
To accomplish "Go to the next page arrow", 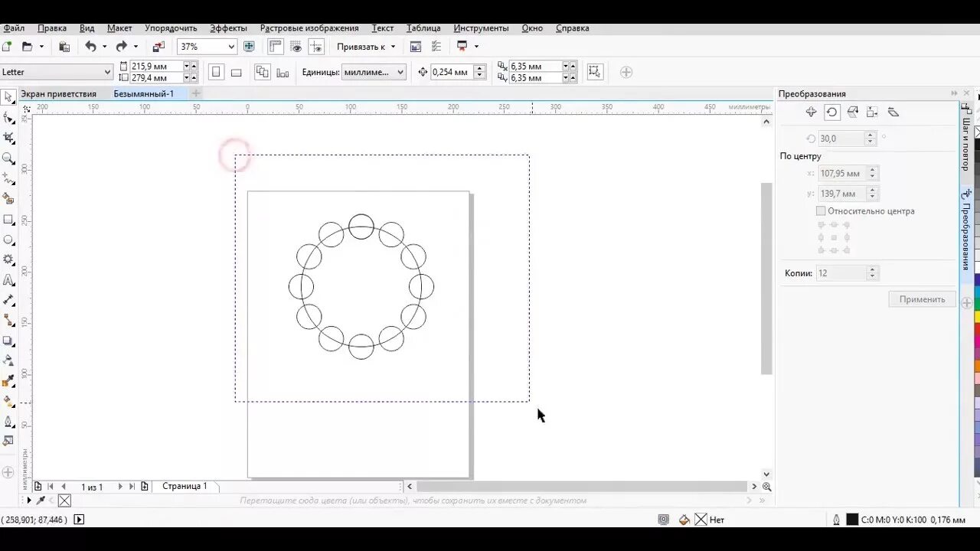I will [x=119, y=487].
